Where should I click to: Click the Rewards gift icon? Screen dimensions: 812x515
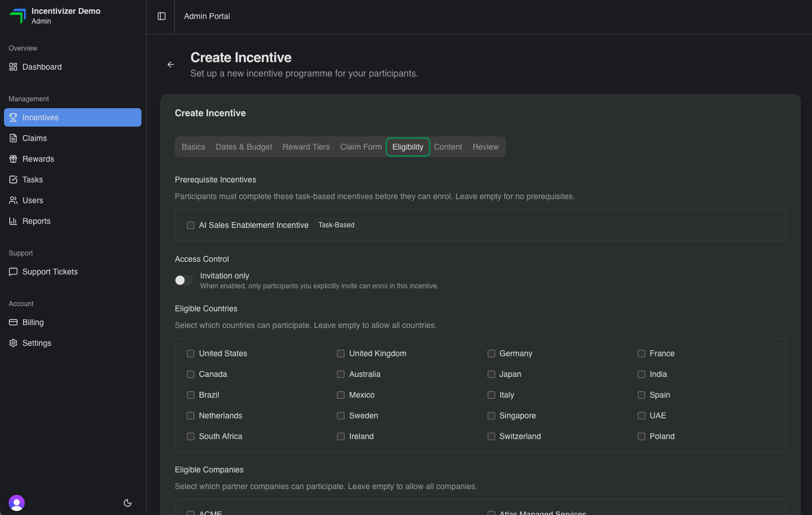tap(13, 159)
